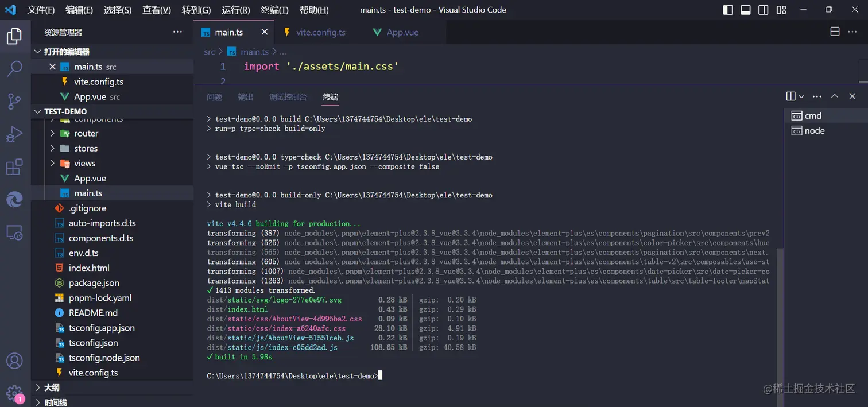The image size is (868, 407).
Task: Close main.ts in open editors list
Action: click(x=53, y=67)
